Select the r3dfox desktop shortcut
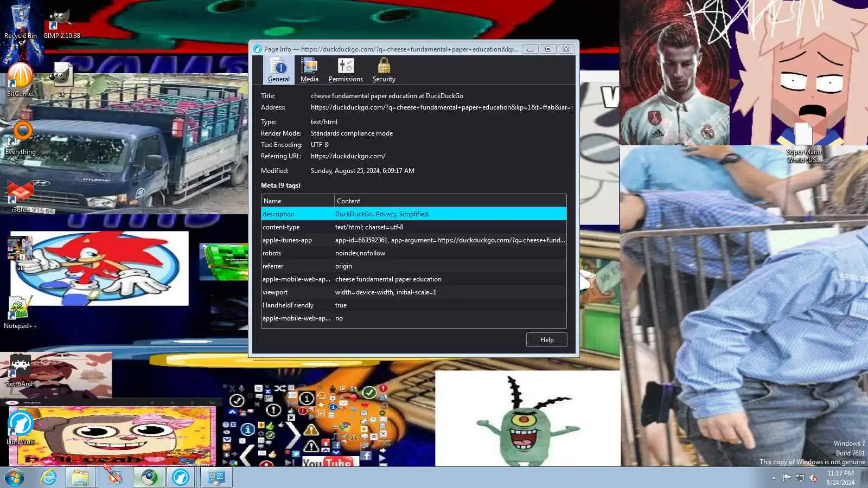Screen dimensions: 868x488 pyautogui.click(x=21, y=195)
